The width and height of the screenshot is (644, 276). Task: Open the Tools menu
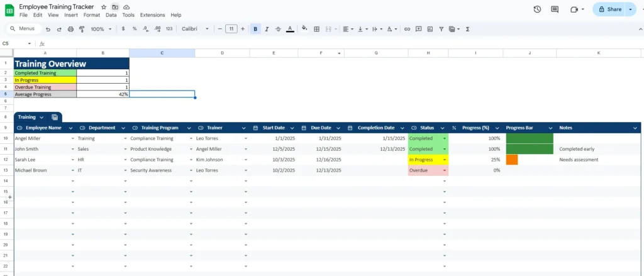point(128,15)
